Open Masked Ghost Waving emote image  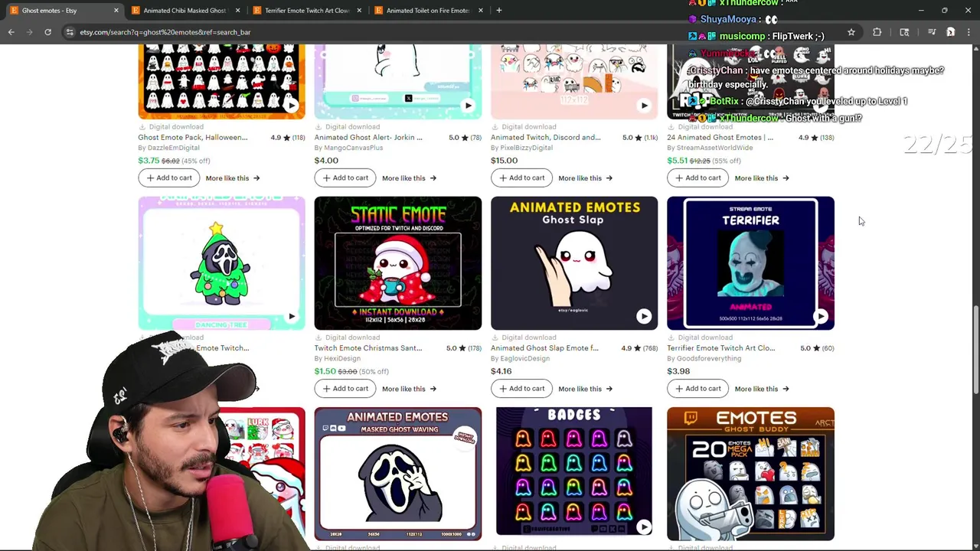pos(398,474)
